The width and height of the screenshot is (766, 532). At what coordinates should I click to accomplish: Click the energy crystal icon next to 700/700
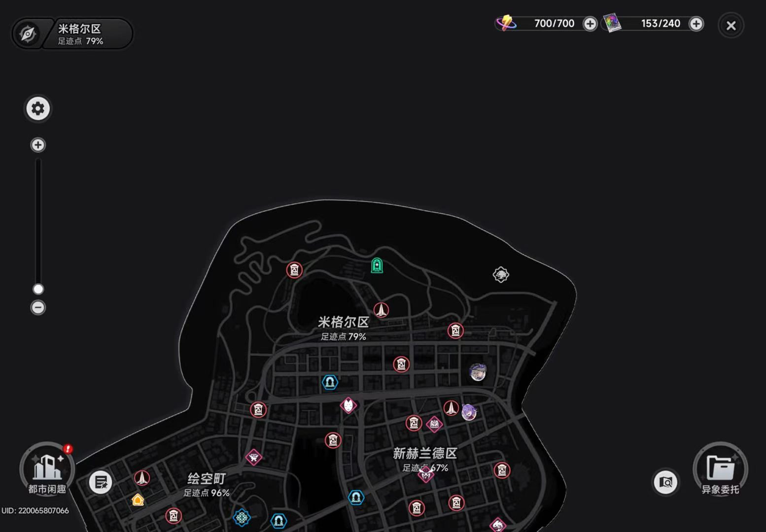(506, 23)
